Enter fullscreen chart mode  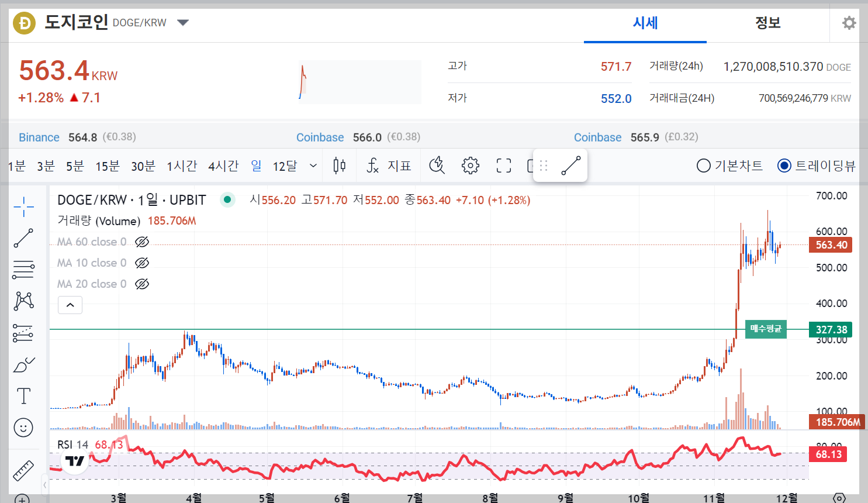pos(504,166)
